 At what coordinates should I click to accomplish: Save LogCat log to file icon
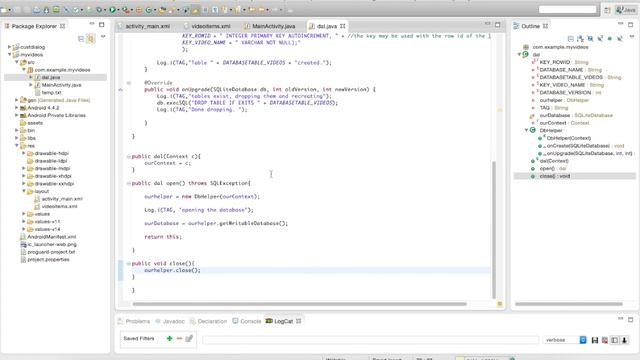pyautogui.click(x=595, y=340)
